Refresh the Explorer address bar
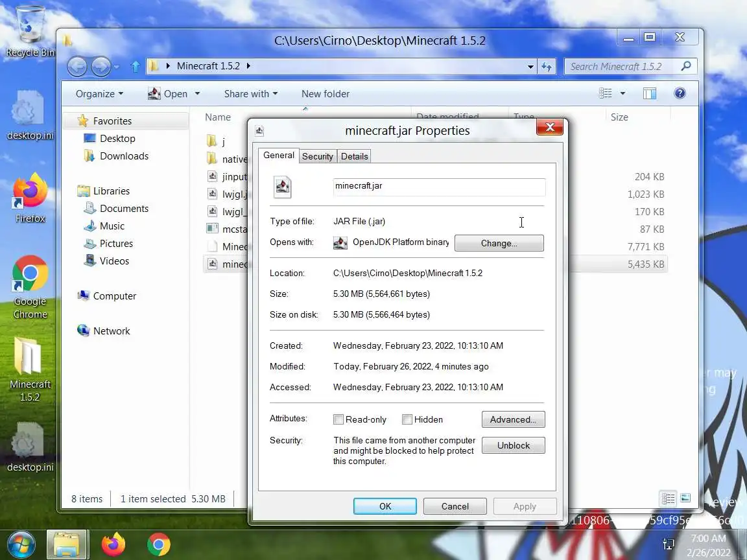This screenshot has height=560, width=747. (547, 67)
